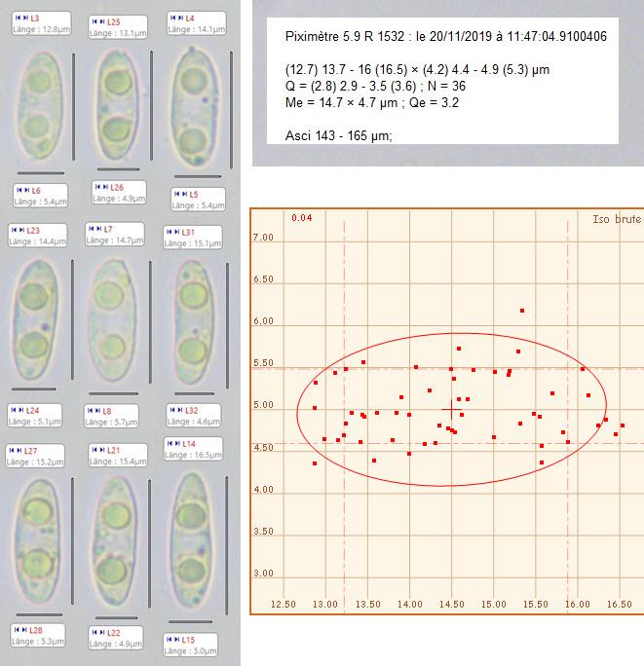The image size is (644, 666).
Task: Click the 'Länge : 16.5µm' value of L14
Action: pos(193,455)
